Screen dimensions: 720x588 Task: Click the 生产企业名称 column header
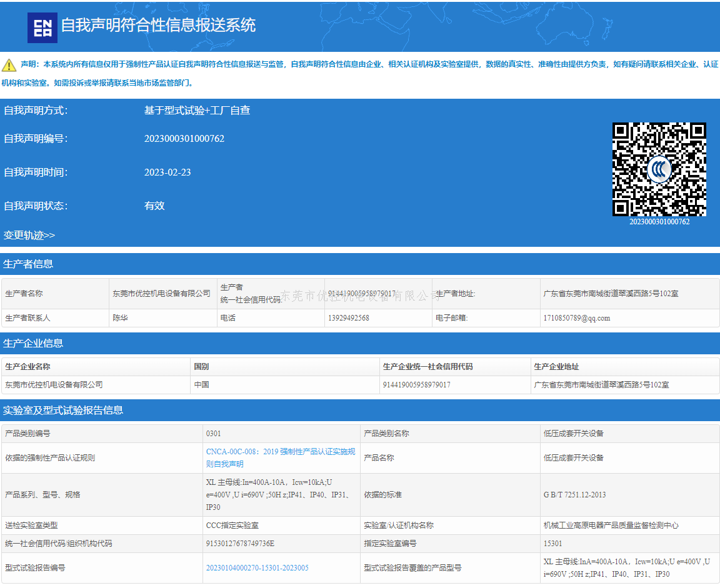pos(27,367)
